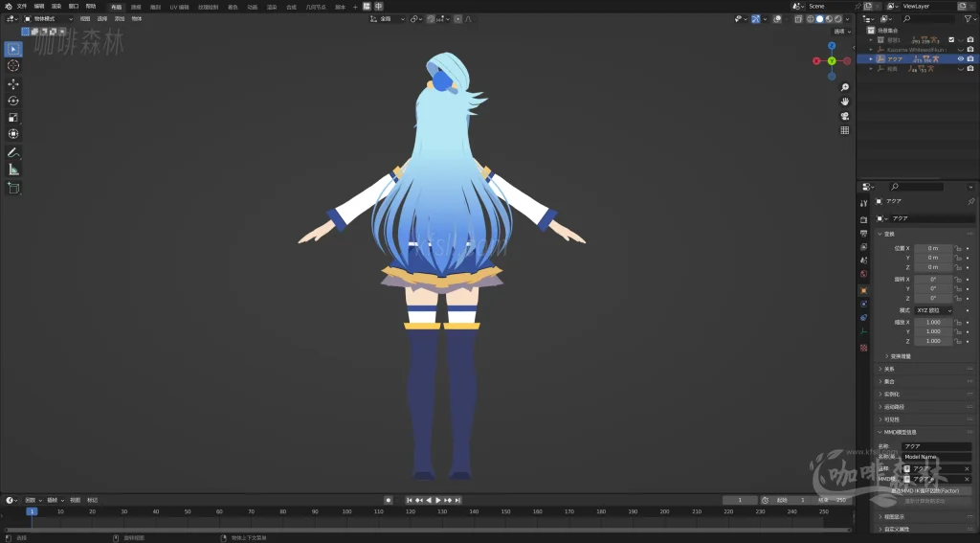Toggle X-ray display in viewport header

799,19
